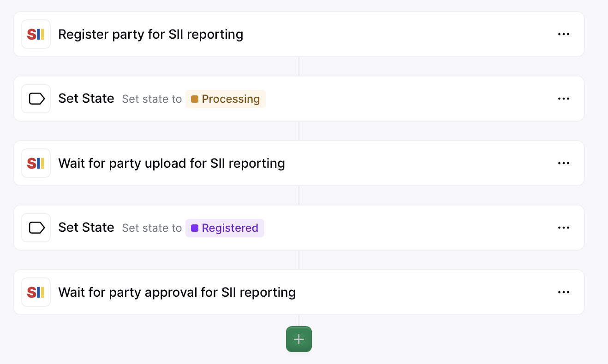Select the Wait for party upload step
Viewport: 608px width, 364px height.
171,163
